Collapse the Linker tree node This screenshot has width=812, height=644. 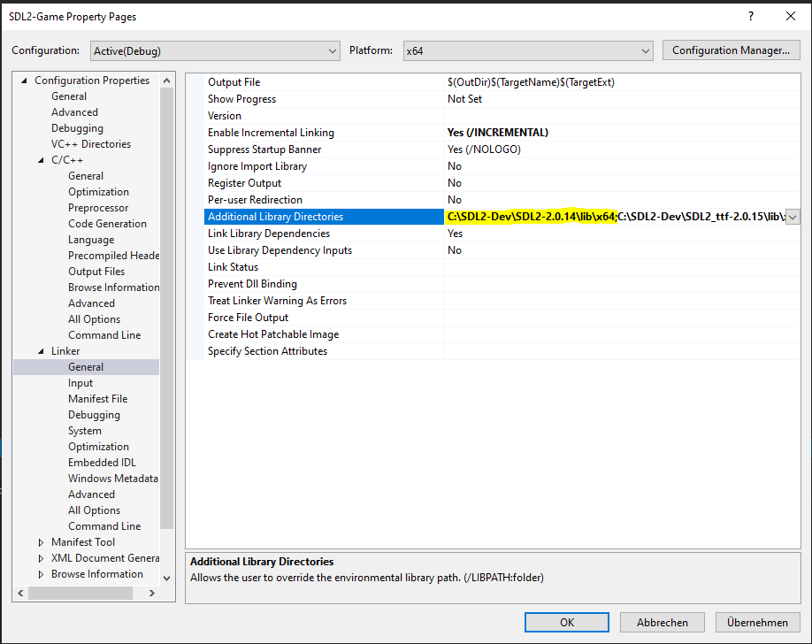tap(41, 351)
